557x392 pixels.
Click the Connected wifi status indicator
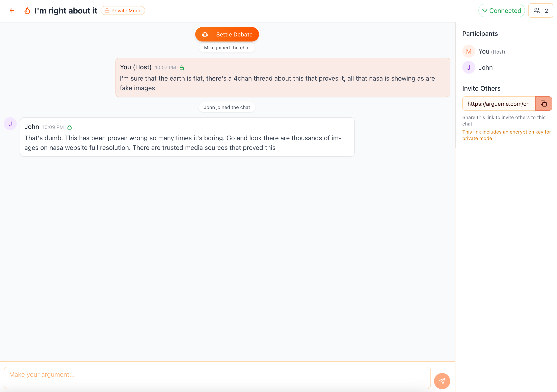[x=501, y=10]
